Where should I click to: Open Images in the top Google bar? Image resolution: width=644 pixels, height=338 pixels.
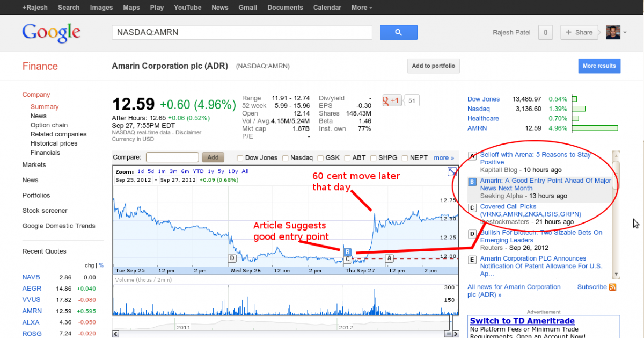101,8
